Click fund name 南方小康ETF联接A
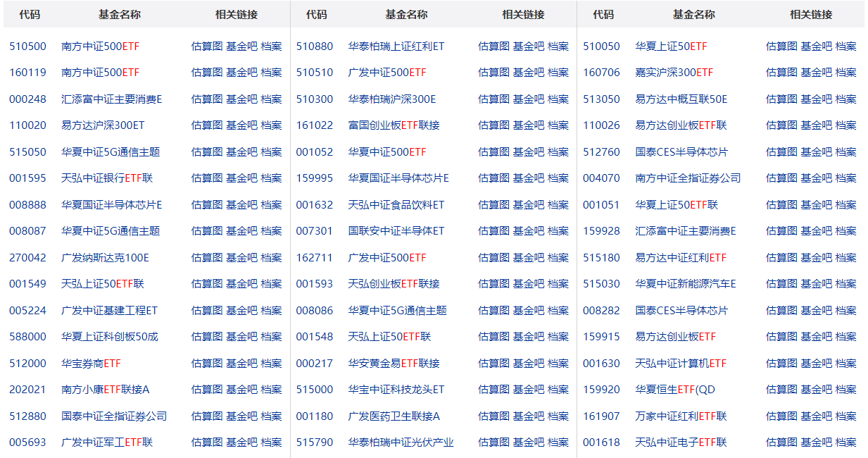This screenshot has width=868, height=458. (106, 390)
